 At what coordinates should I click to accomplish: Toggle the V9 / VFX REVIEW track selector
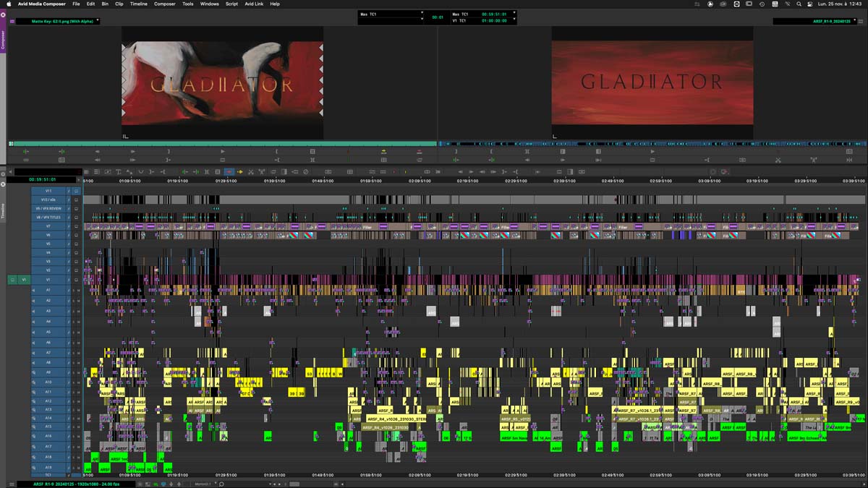click(48, 208)
